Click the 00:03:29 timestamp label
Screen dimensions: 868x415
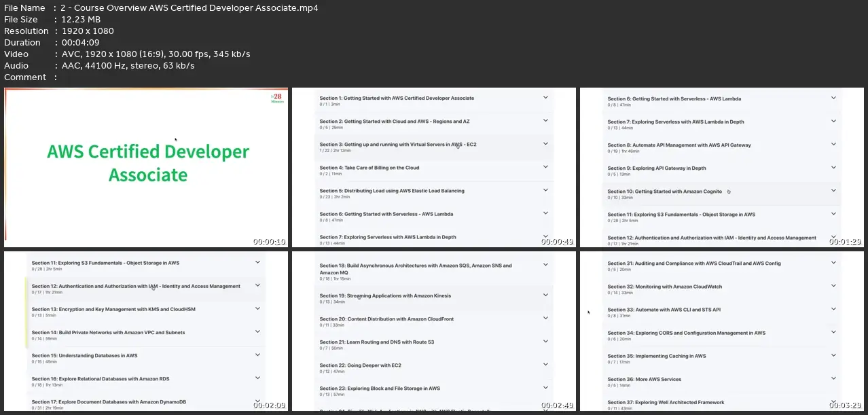pyautogui.click(x=845, y=405)
